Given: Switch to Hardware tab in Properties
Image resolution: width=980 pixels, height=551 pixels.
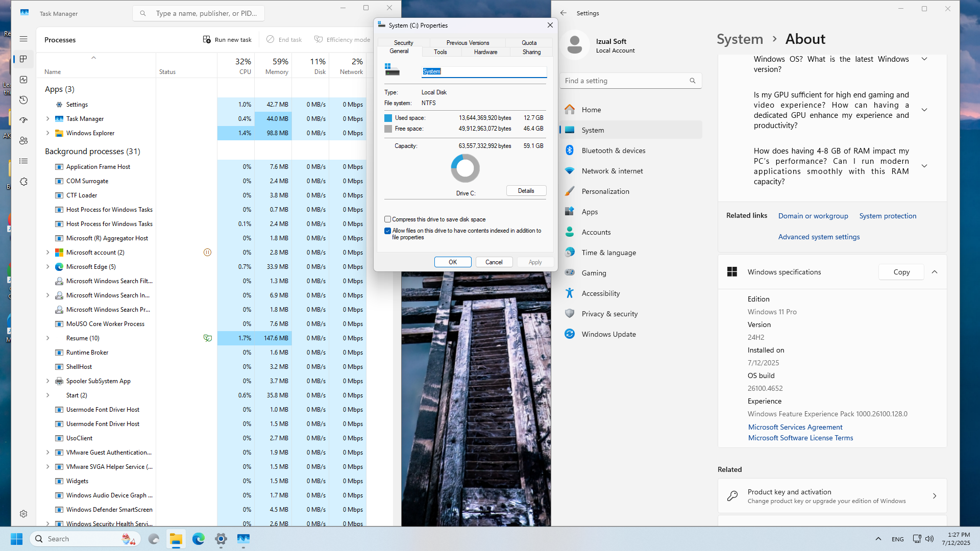Looking at the screenshot, I should tap(485, 52).
